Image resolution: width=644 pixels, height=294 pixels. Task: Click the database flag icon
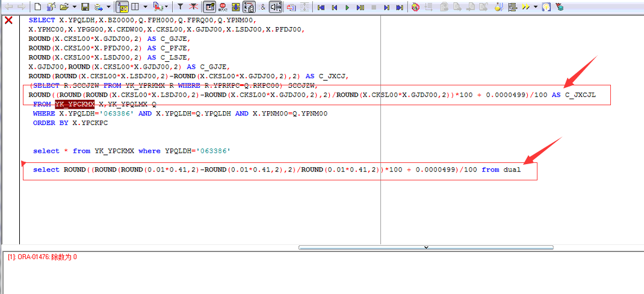tap(559, 7)
